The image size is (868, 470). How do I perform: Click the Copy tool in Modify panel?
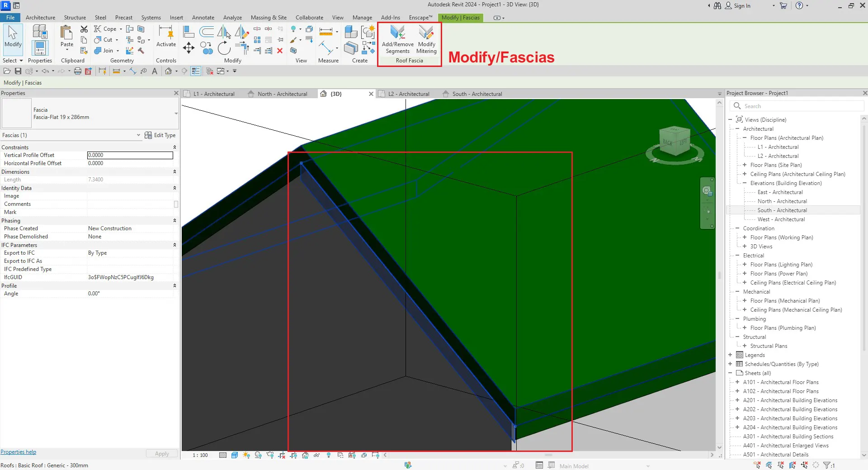[207, 47]
